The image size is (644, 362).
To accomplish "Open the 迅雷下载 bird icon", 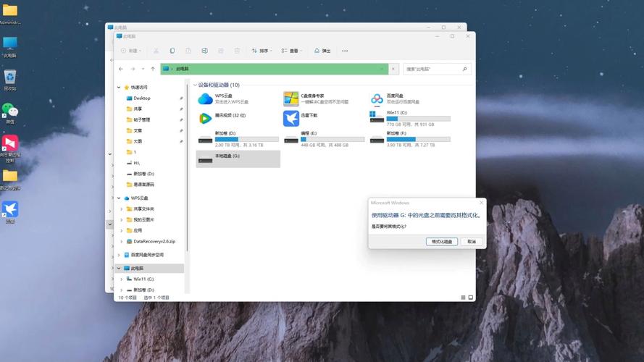I will tap(291, 117).
